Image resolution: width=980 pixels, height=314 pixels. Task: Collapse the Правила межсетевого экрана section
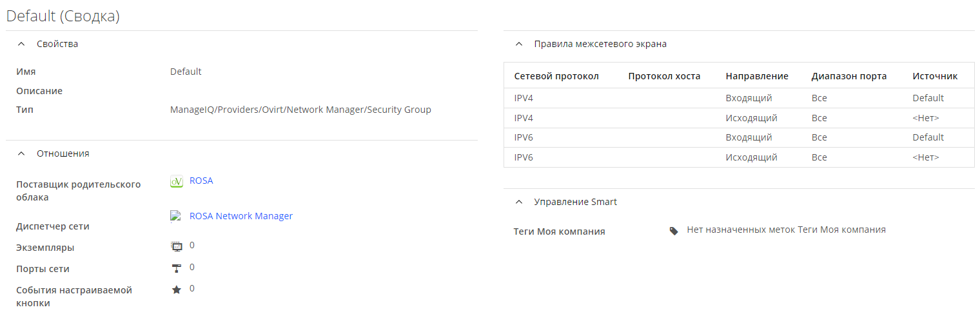(x=519, y=44)
